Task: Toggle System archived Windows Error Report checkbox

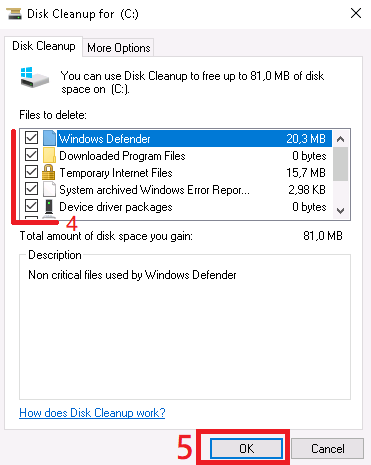Action: coord(31,189)
